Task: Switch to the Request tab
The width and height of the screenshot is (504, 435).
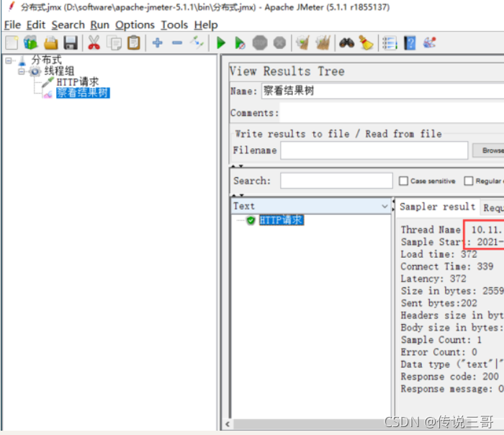Action: [492, 207]
